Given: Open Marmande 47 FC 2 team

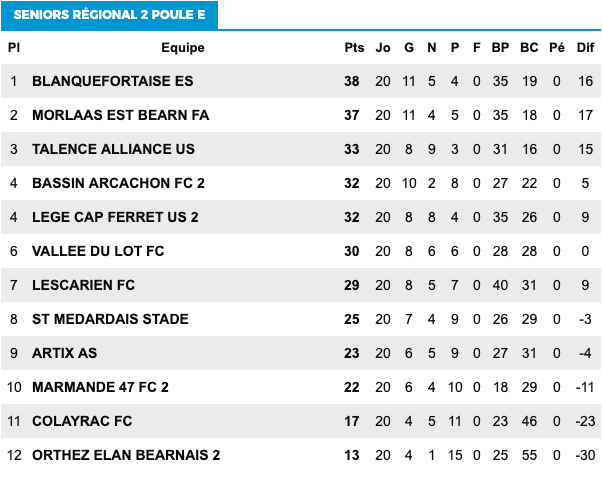Looking at the screenshot, I should click(100, 387).
